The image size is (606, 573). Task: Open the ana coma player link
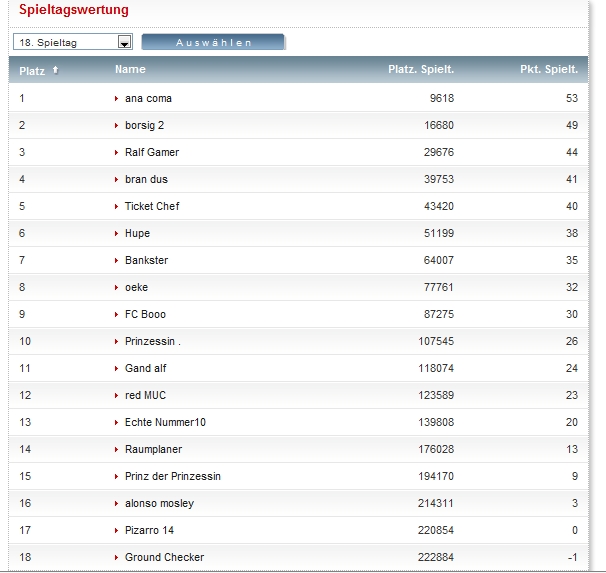click(148, 98)
